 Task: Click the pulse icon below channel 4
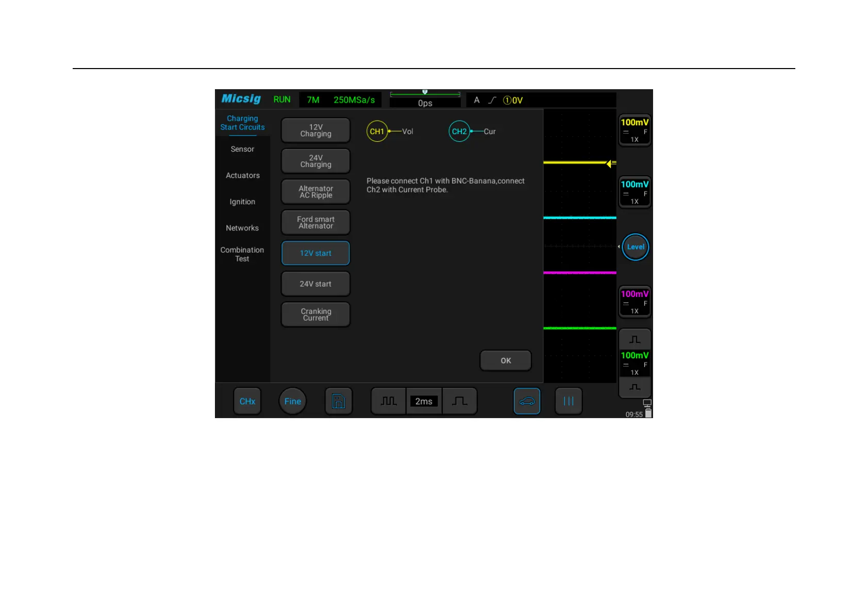(x=635, y=387)
